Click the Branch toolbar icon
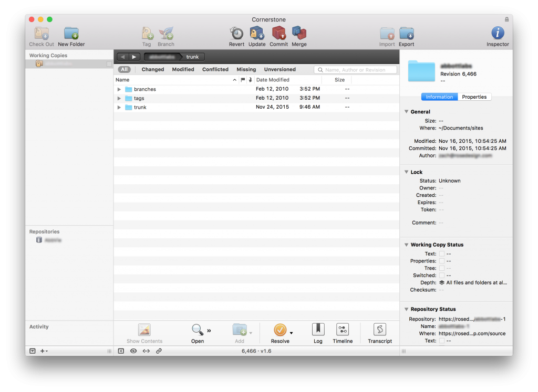538x392 pixels. coord(166,33)
